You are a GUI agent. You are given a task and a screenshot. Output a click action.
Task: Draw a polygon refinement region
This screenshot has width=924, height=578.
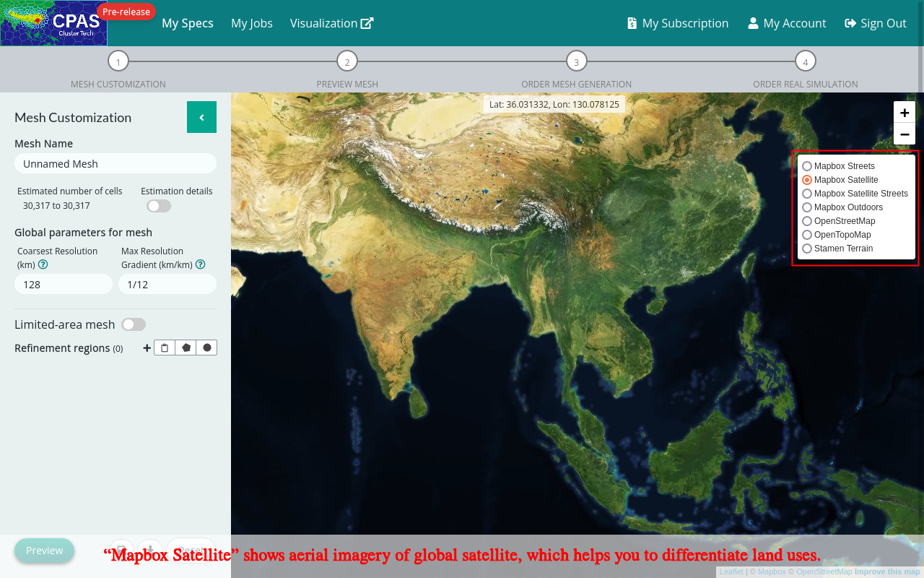point(186,348)
